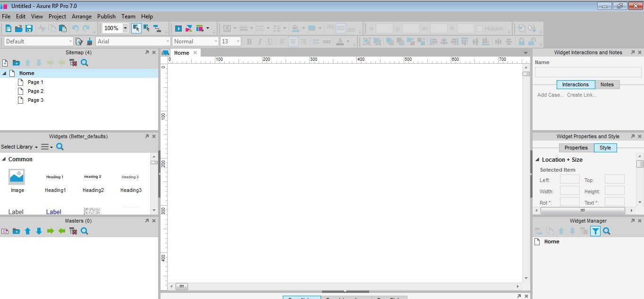This screenshot has width=644, height=299.
Task: Click the AxShare publish icon
Action: click(189, 28)
